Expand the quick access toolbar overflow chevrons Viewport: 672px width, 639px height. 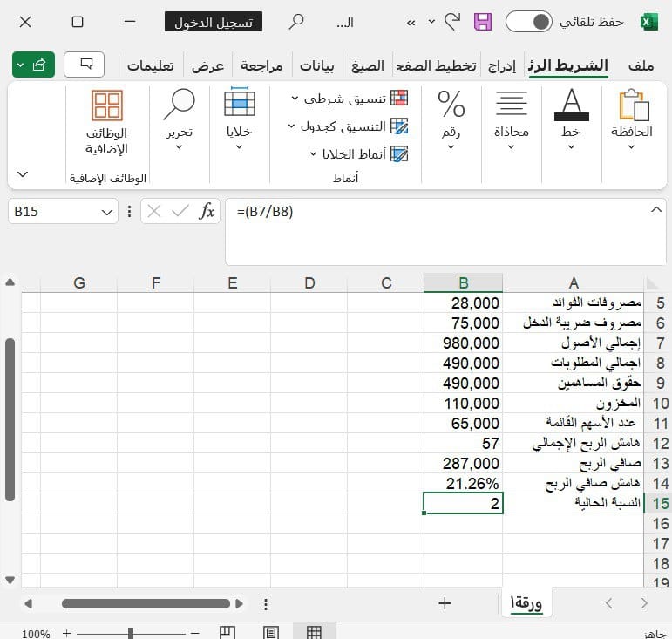click(411, 23)
